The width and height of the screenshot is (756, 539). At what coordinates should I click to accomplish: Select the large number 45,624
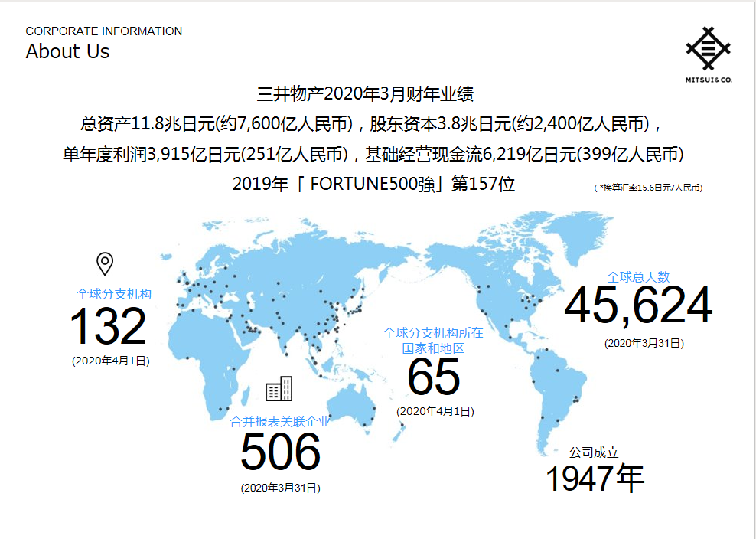click(x=638, y=305)
